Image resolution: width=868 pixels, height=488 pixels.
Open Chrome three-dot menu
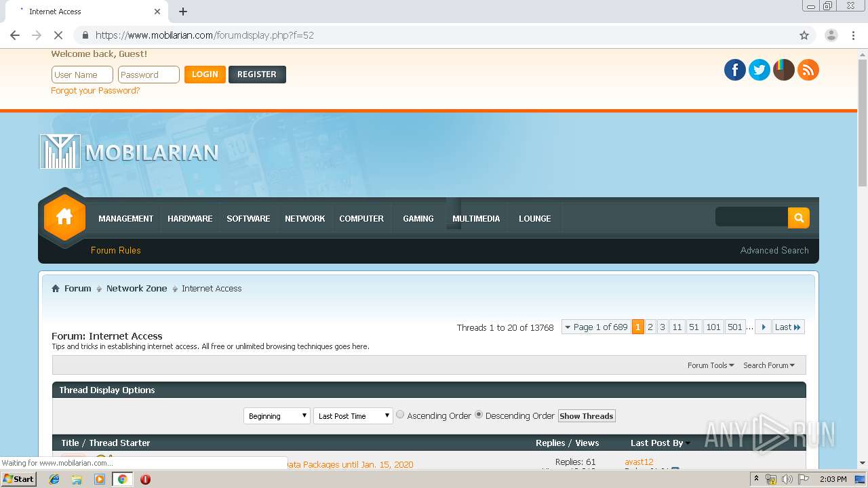(x=854, y=35)
